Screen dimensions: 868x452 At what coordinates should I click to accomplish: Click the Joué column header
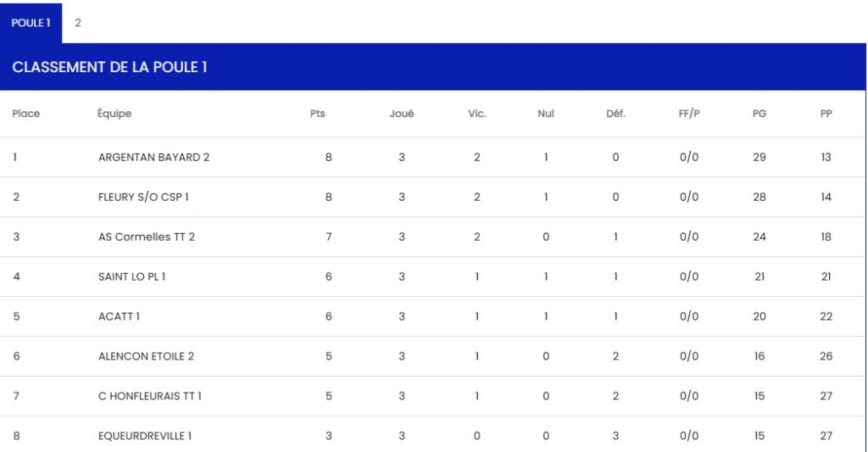[x=402, y=114]
